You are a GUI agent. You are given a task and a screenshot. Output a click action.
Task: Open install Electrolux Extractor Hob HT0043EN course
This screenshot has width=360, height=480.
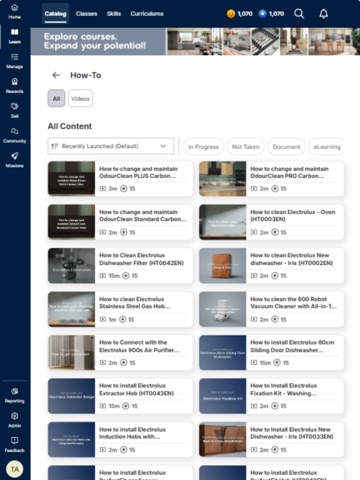[x=120, y=396]
